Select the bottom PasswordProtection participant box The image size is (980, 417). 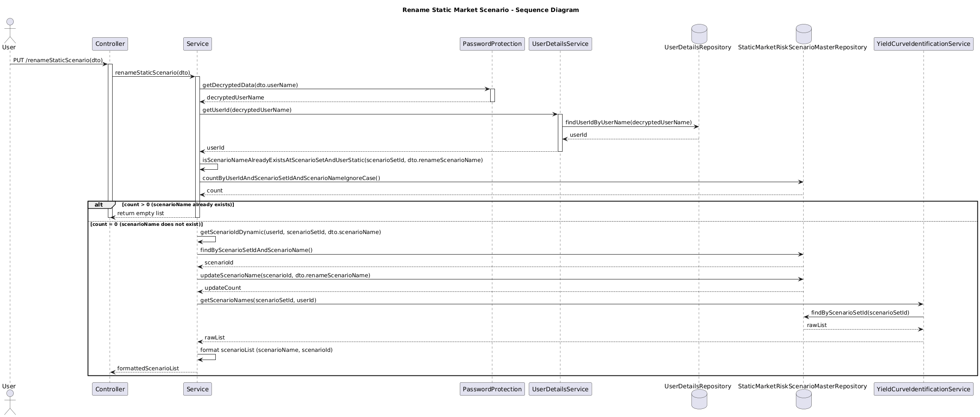tap(492, 389)
